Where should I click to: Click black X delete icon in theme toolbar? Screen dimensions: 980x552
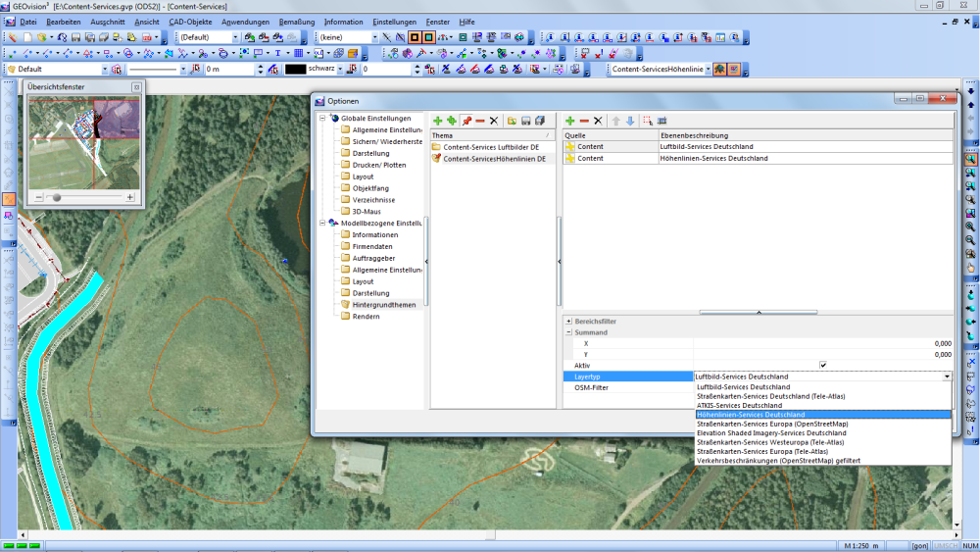point(494,121)
